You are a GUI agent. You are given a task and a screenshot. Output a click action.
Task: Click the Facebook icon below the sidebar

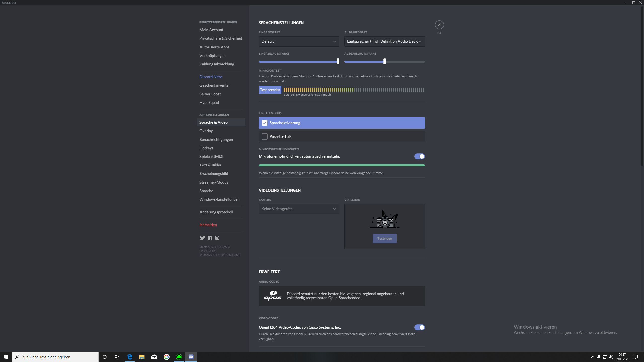point(210,238)
